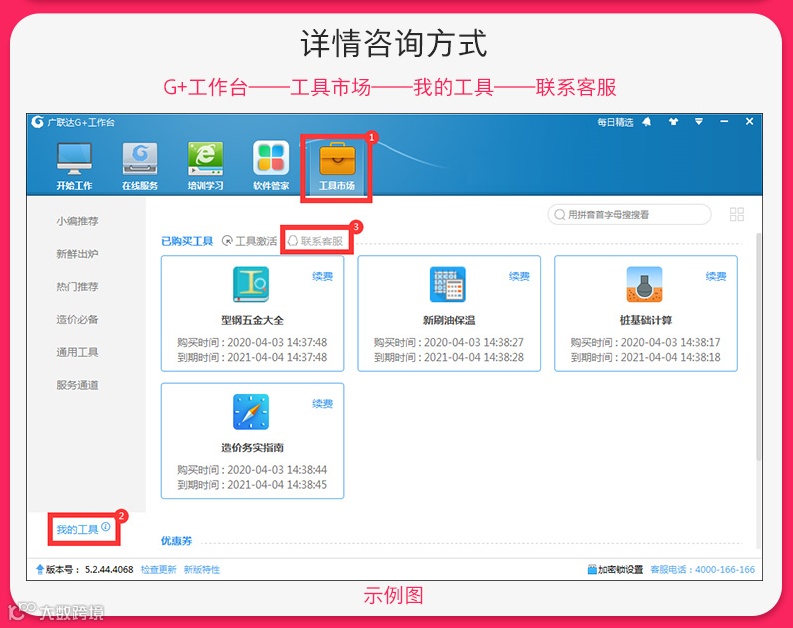
Task: Click 到期时间 2021-04-04 14:38:18 text
Action: click(645, 357)
